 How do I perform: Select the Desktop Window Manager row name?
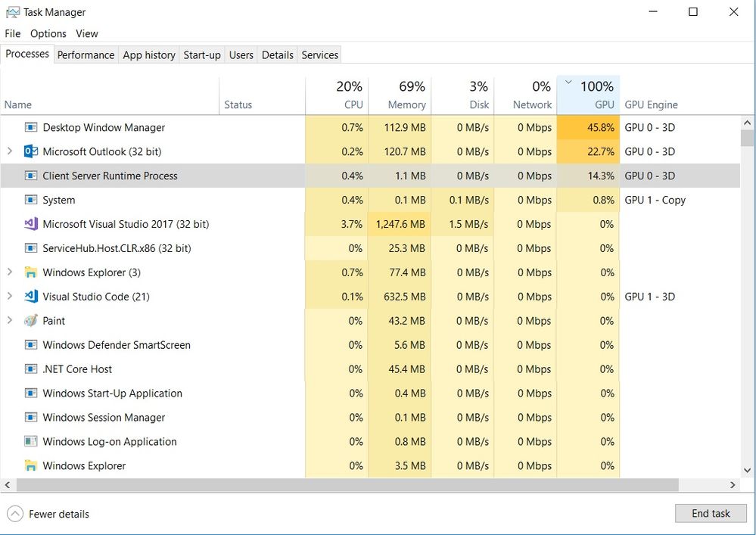tap(104, 128)
